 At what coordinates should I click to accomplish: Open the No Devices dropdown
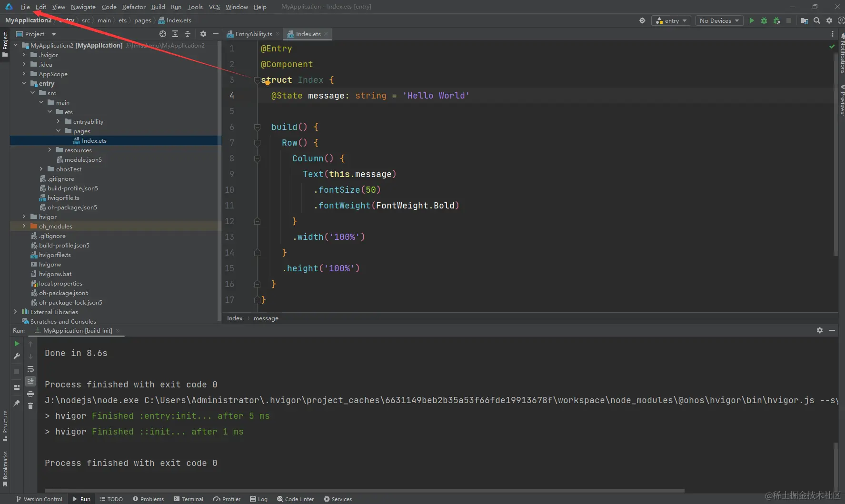tap(719, 20)
